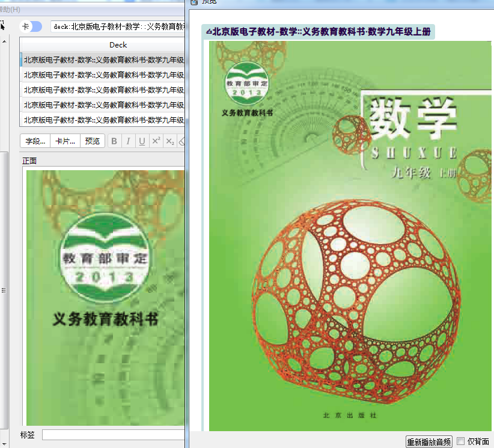This screenshot has height=448, width=494.
Task: Sort the list by the Deck column header
Action: (102, 44)
